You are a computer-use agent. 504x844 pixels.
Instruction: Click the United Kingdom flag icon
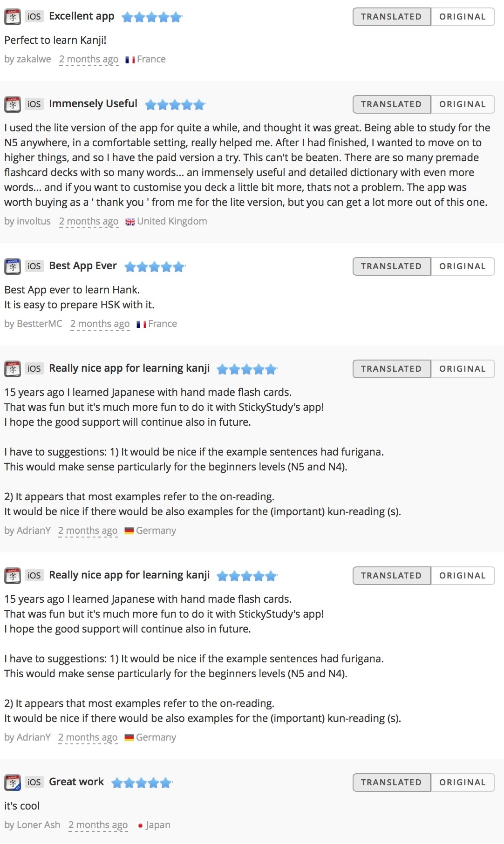(x=130, y=222)
